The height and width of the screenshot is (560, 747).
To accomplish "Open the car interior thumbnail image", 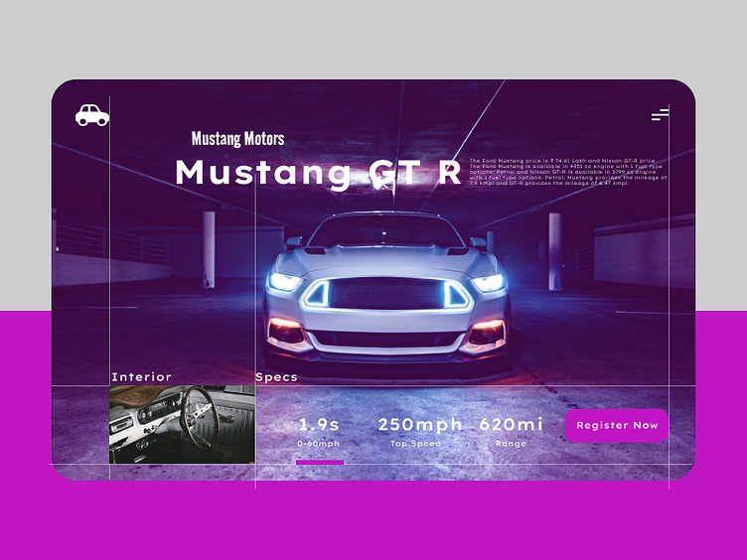I will coord(182,424).
